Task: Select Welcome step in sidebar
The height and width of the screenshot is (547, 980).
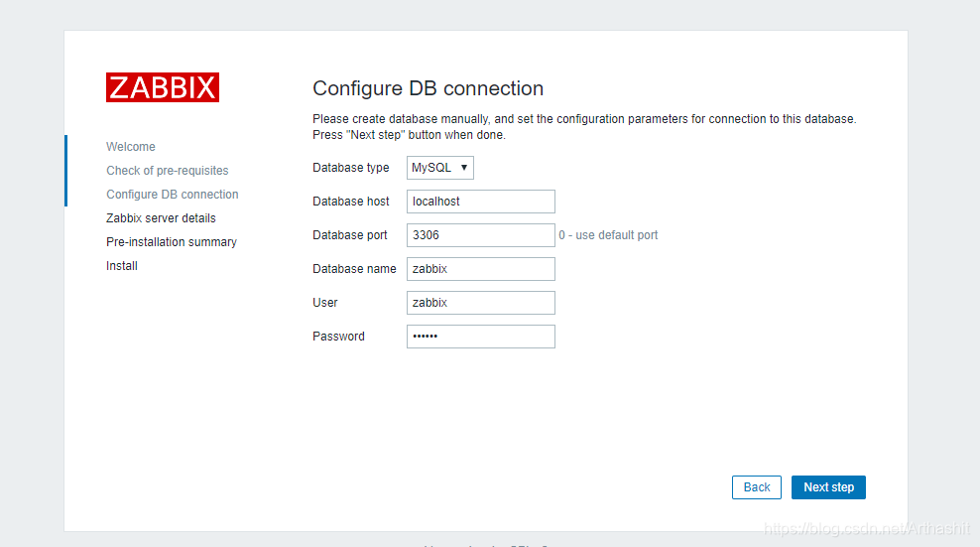Action: tap(131, 147)
